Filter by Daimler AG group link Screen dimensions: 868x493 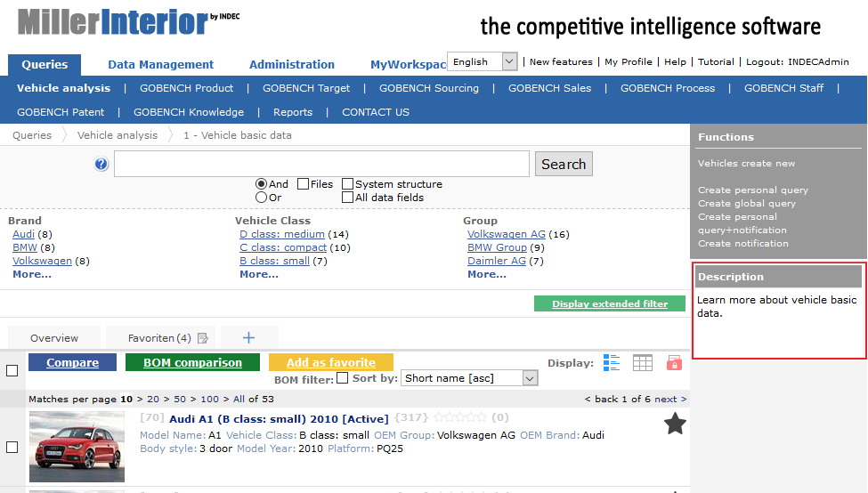497,261
